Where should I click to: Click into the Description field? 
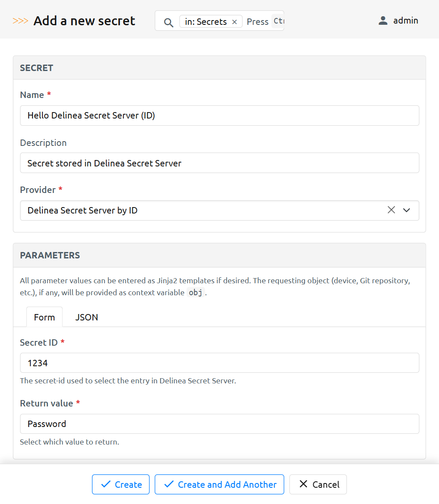tap(219, 163)
